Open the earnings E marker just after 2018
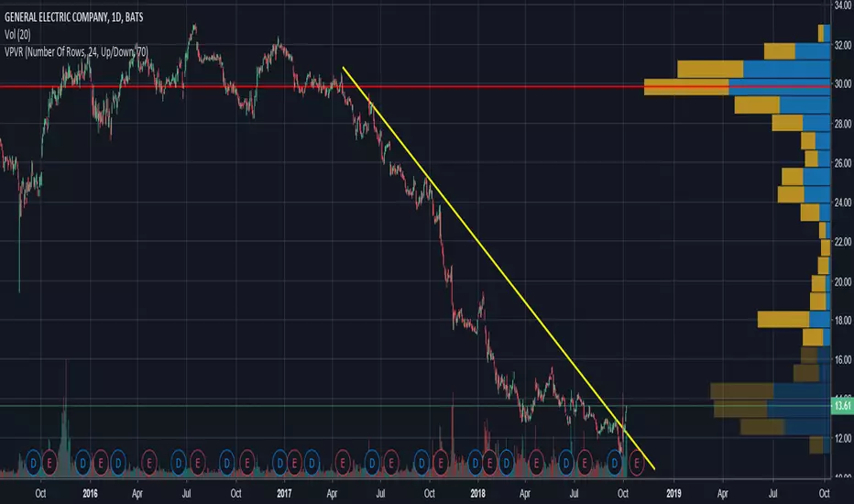This screenshot has height=504, width=854. [489, 464]
